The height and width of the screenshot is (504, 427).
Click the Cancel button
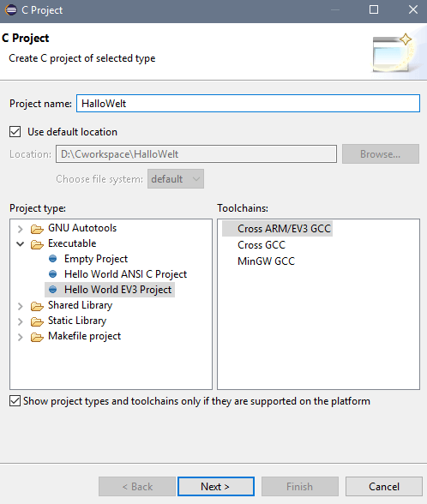point(384,486)
